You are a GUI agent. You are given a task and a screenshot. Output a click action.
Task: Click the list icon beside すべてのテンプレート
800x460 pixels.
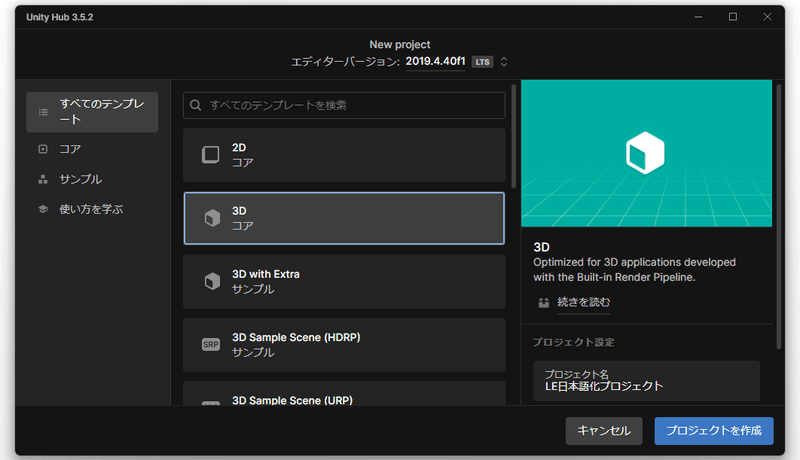pyautogui.click(x=43, y=112)
